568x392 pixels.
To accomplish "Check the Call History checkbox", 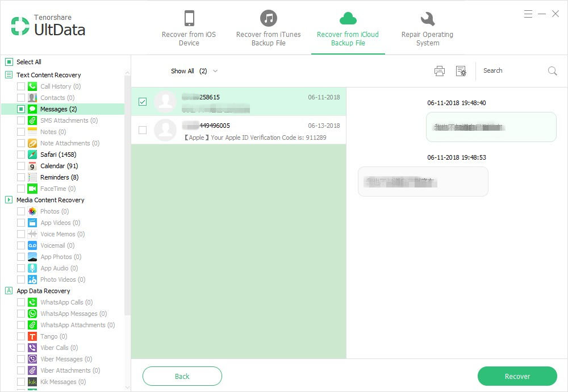I will pos(21,86).
